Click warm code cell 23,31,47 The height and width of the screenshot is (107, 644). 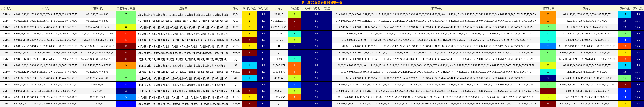tap(279, 15)
